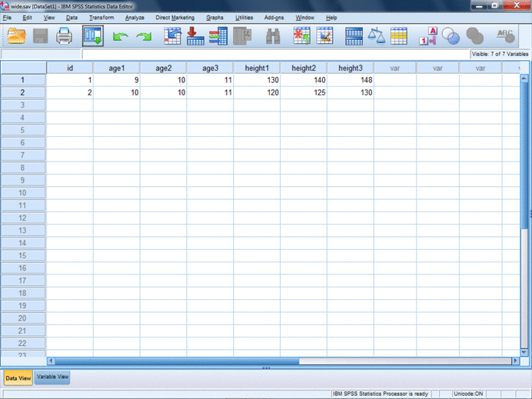Select row header 10
Screen dimensions: 532x399
(x=23, y=193)
